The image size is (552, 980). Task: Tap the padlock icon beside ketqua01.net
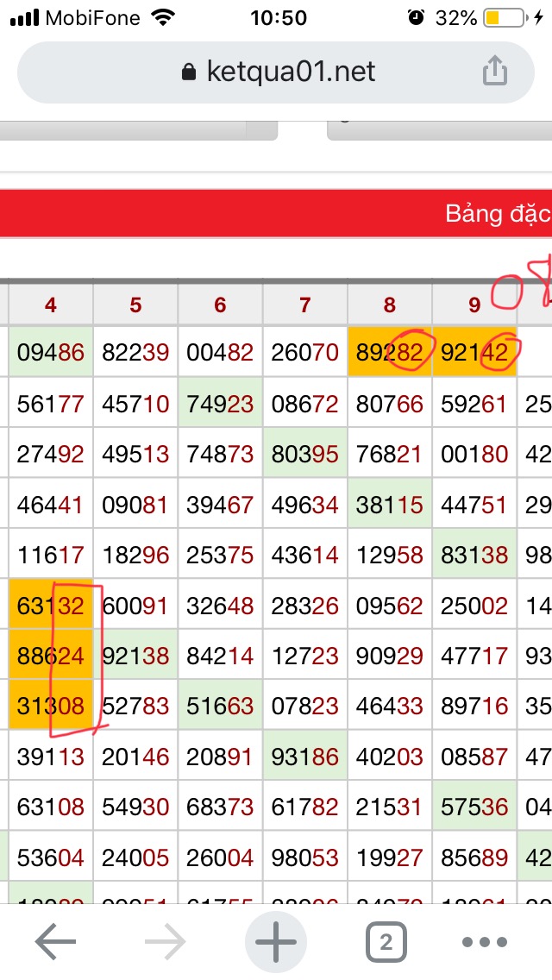click(x=190, y=72)
